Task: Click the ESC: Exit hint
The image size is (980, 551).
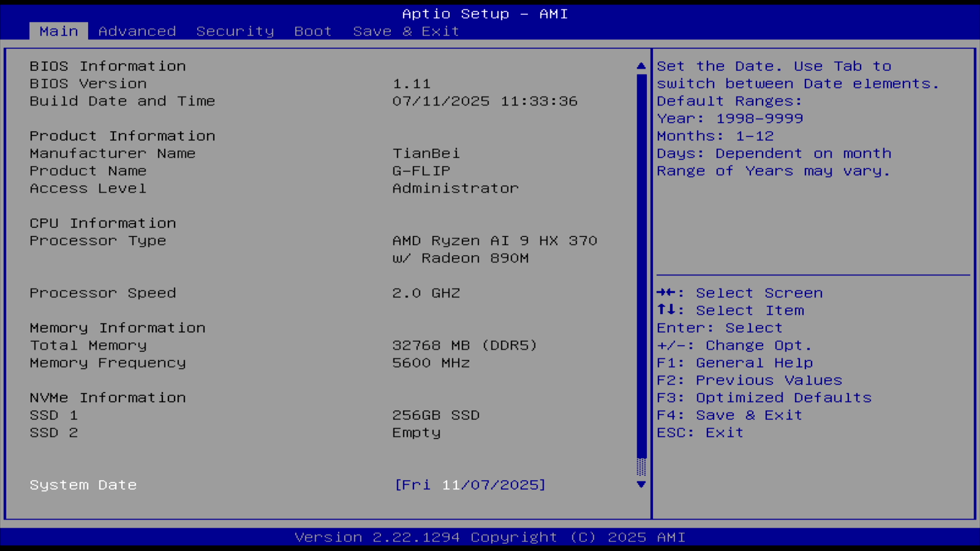Action: [699, 432]
